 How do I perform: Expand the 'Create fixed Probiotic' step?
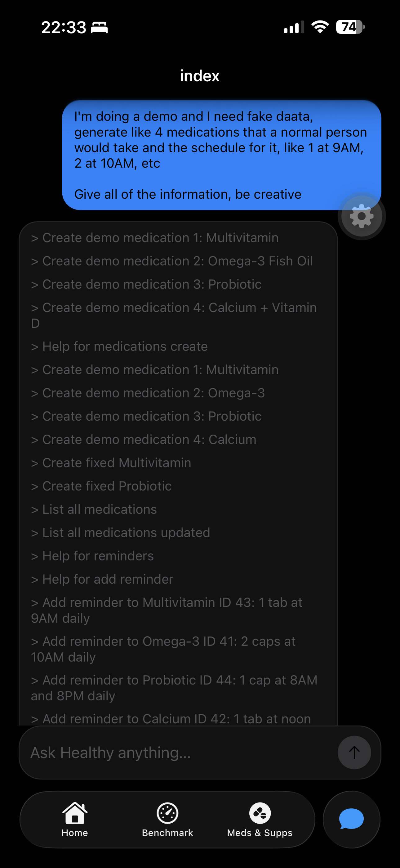(x=107, y=486)
